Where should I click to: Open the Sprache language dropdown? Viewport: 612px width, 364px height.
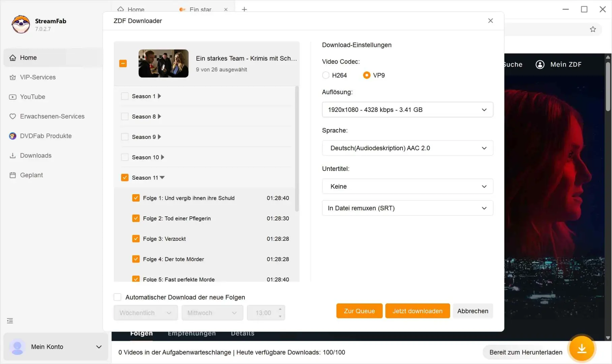click(x=407, y=148)
